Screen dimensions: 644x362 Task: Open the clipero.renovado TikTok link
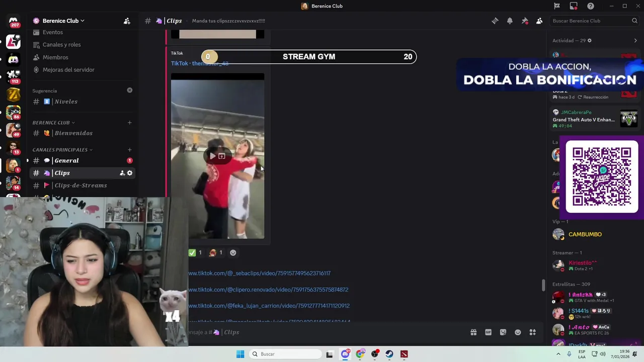pyautogui.click(x=268, y=290)
